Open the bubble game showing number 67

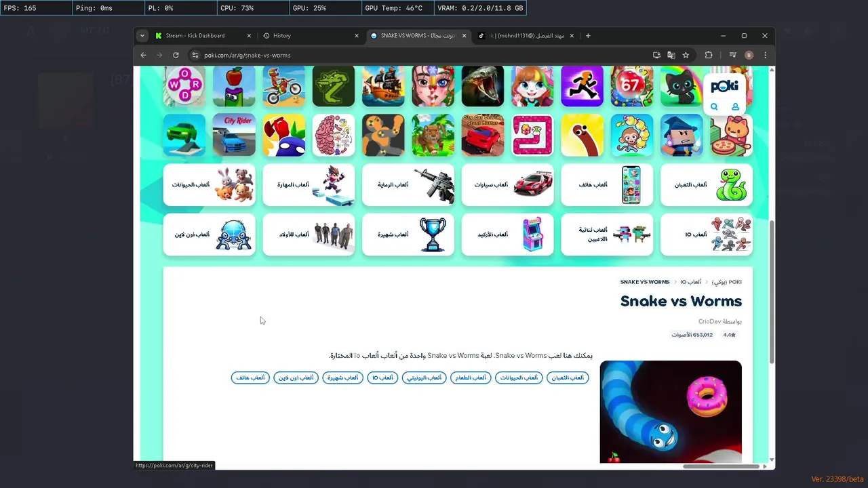(x=632, y=86)
